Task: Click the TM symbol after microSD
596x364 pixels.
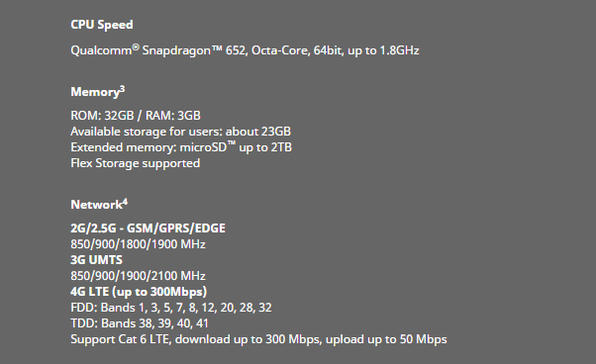Action: pos(231,143)
